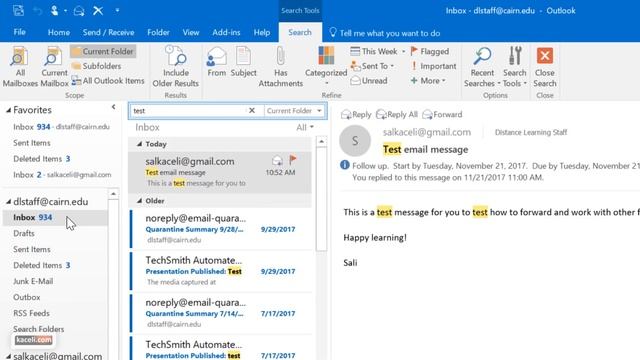Collapse the dlstaff@cairn.edu account
The height and width of the screenshot is (360, 640).
click(x=8, y=202)
